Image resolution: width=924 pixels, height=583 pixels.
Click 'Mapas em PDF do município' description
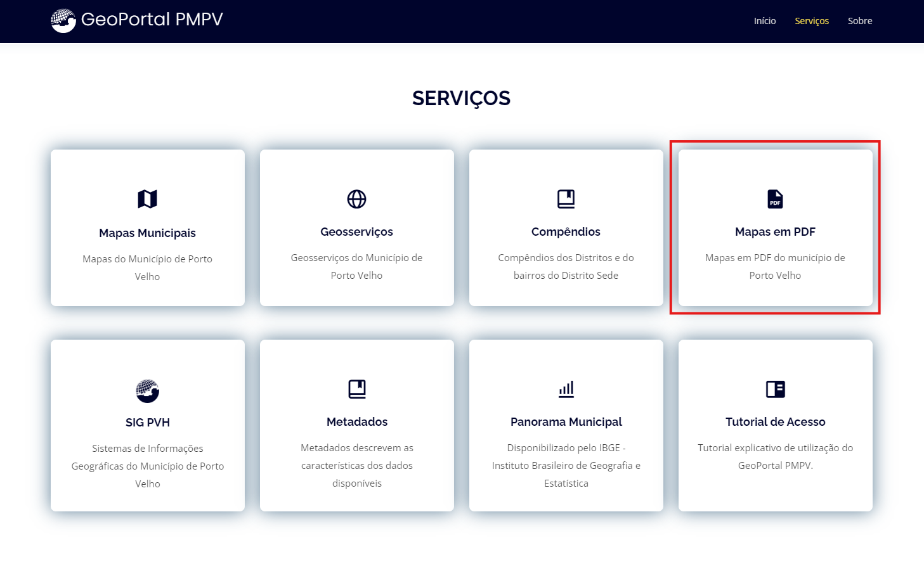[x=775, y=266]
